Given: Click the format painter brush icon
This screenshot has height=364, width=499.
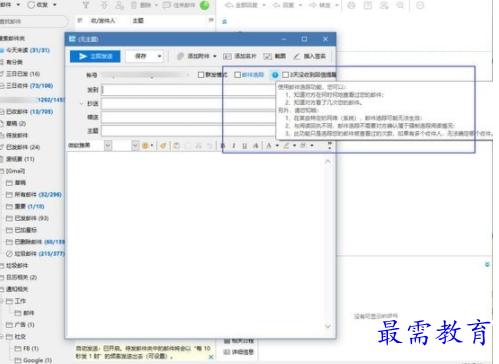Looking at the screenshot, I should [x=163, y=146].
